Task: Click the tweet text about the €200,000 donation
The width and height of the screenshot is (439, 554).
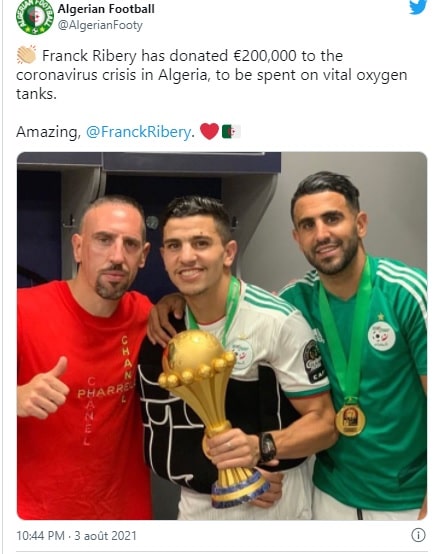Action: click(212, 75)
